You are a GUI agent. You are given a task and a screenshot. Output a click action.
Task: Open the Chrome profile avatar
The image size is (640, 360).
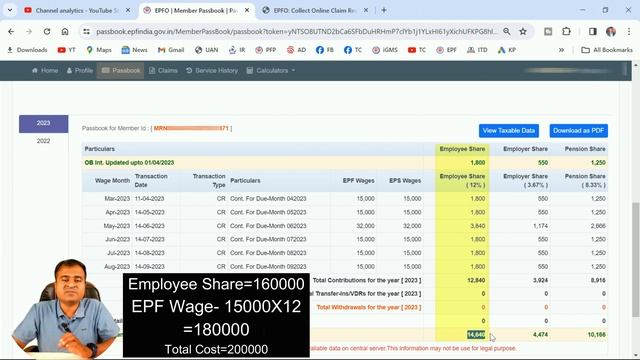coord(611,31)
